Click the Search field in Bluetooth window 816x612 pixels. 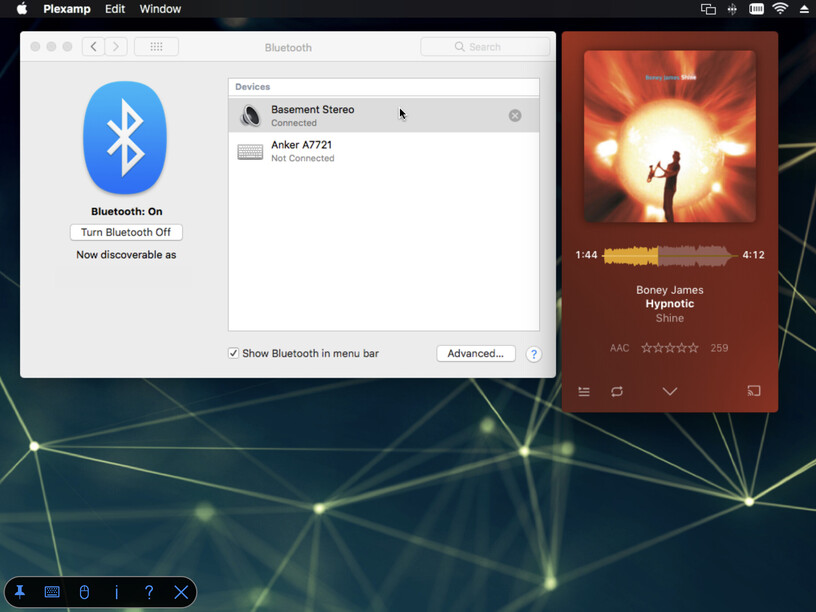[x=485, y=47]
